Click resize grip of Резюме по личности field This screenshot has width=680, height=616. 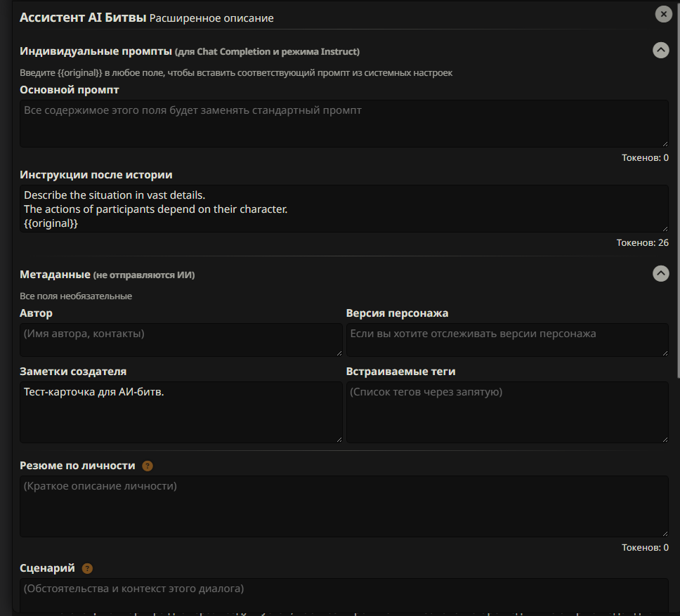coord(665,533)
